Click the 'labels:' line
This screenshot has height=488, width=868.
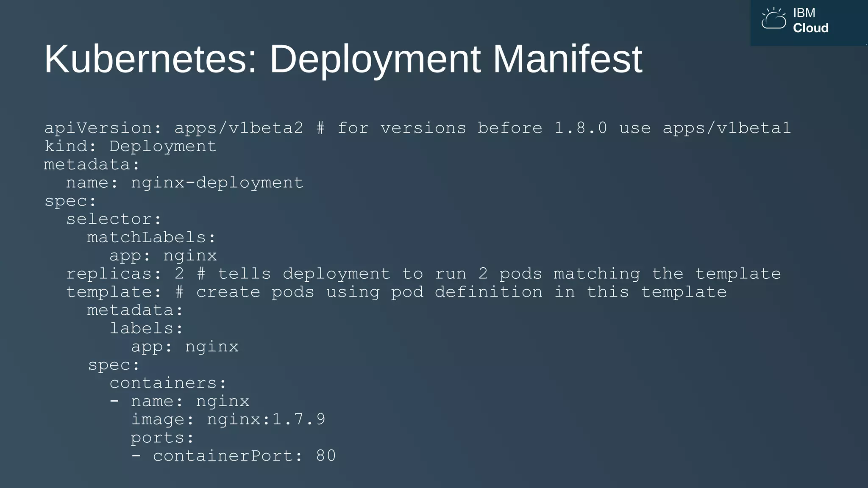(146, 328)
